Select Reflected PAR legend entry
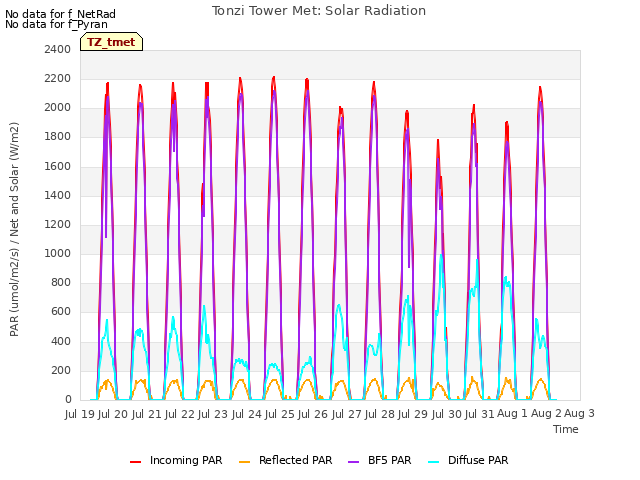 coord(285,460)
